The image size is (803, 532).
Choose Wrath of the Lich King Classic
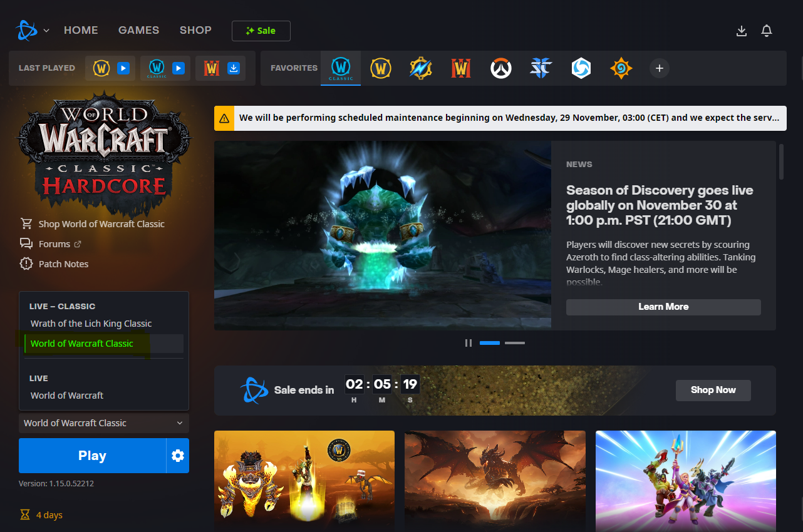[104, 324]
